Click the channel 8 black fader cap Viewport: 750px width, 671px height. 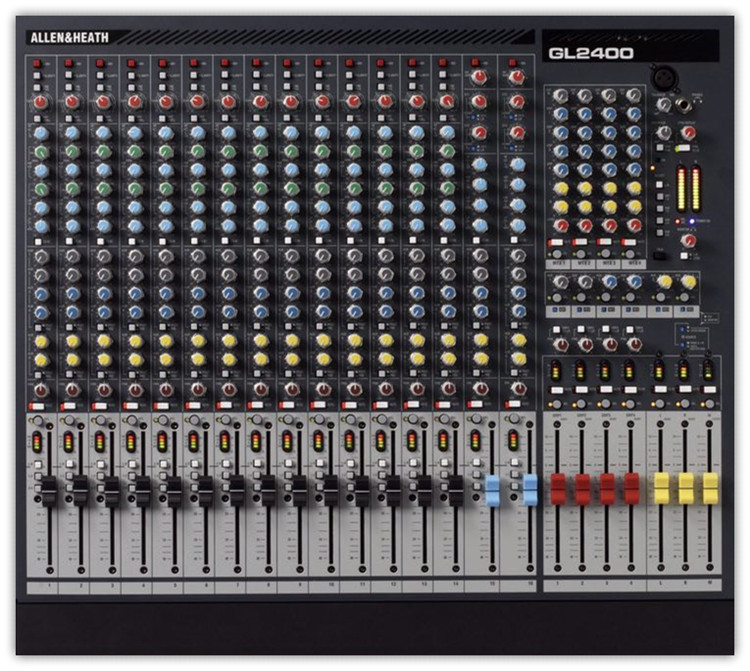(x=268, y=490)
